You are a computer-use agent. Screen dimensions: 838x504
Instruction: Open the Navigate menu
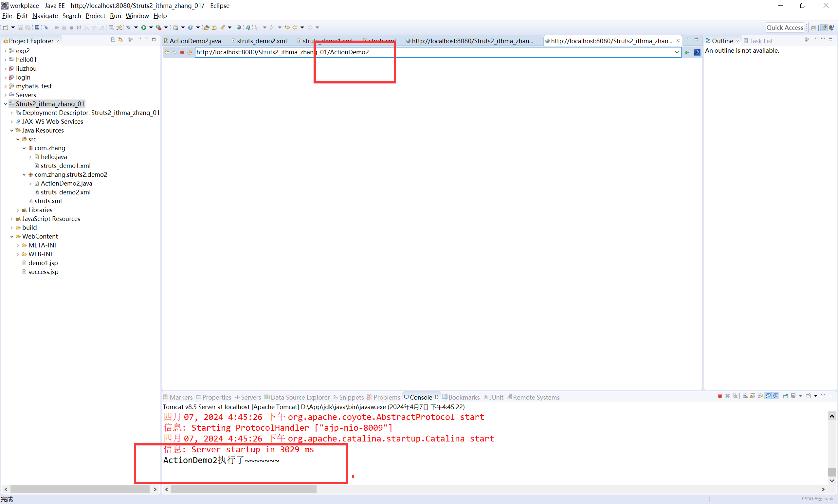coord(45,16)
